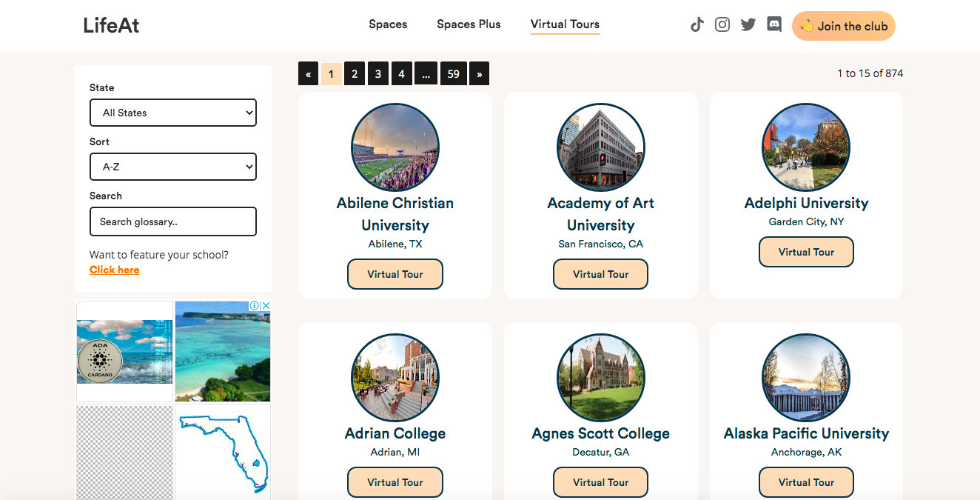This screenshot has height=500, width=980.
Task: Close the ad using X icon
Action: point(266,305)
